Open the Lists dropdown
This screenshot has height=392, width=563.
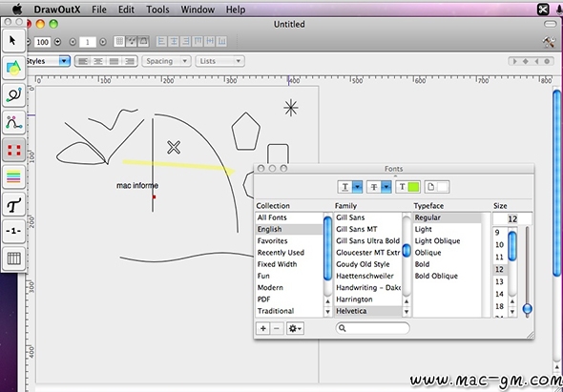click(x=219, y=61)
